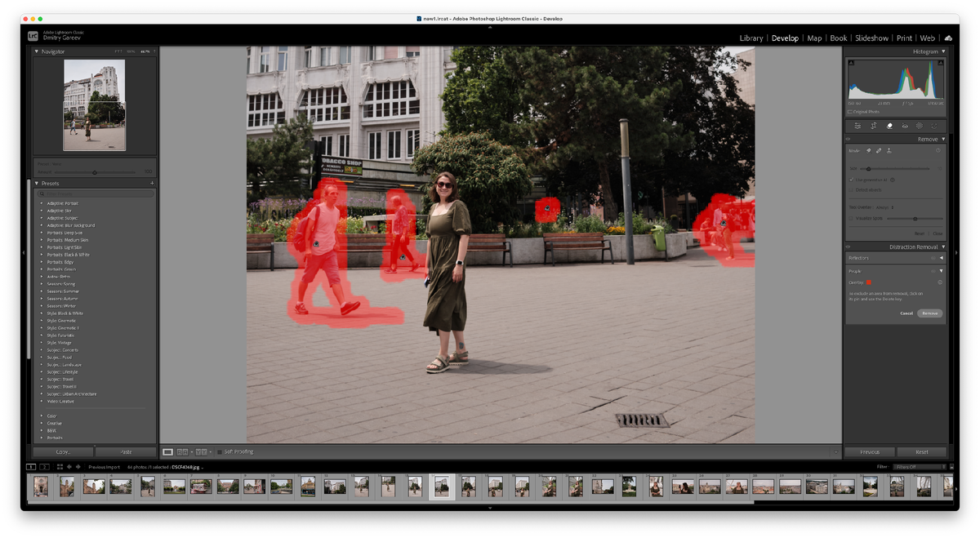Image resolution: width=980 pixels, height=538 pixels.
Task: Click the Previous button
Action: click(x=870, y=451)
